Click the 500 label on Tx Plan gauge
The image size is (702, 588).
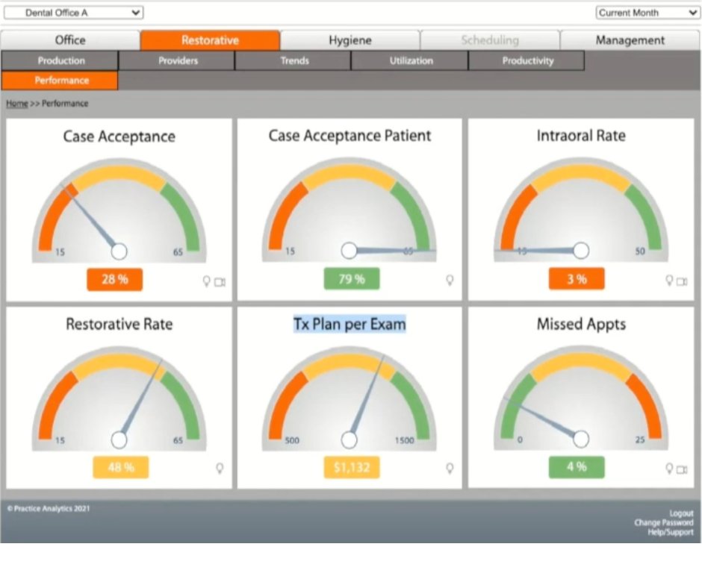[x=292, y=440]
